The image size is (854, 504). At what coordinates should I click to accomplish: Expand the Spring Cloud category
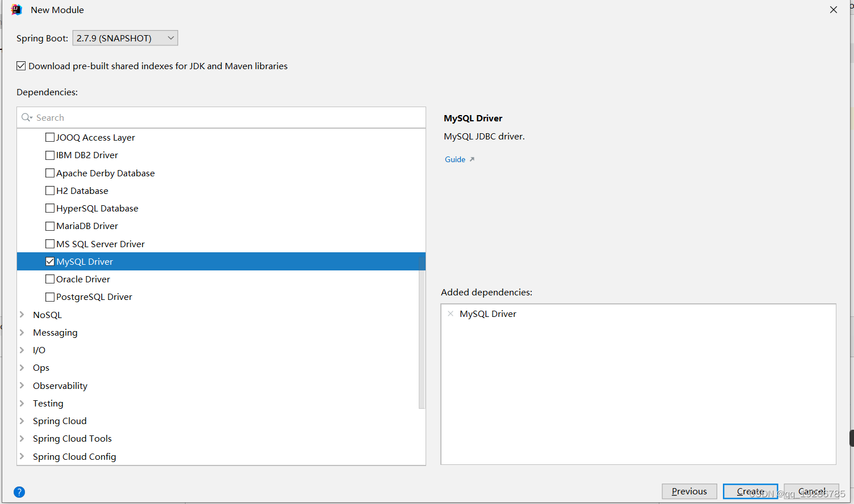point(22,421)
